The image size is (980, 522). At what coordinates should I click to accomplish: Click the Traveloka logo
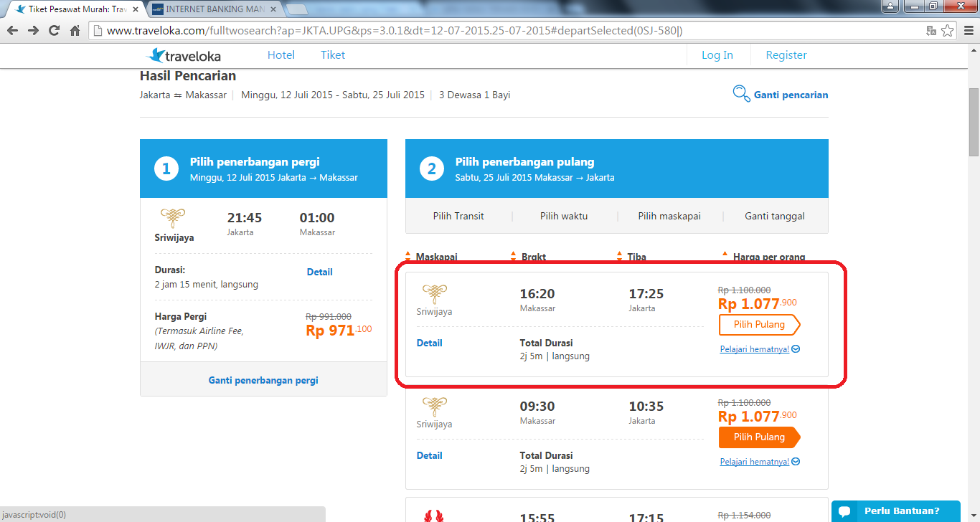pos(184,55)
